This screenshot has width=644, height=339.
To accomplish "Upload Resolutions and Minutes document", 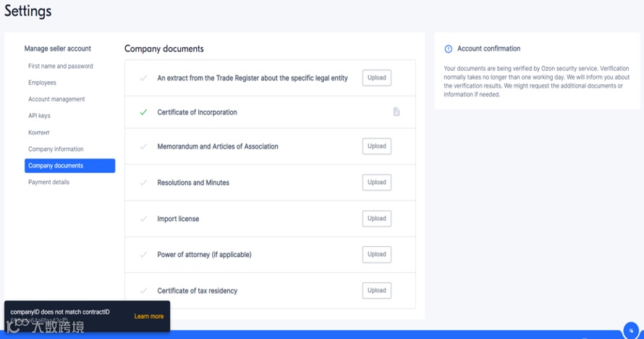I will click(x=376, y=183).
